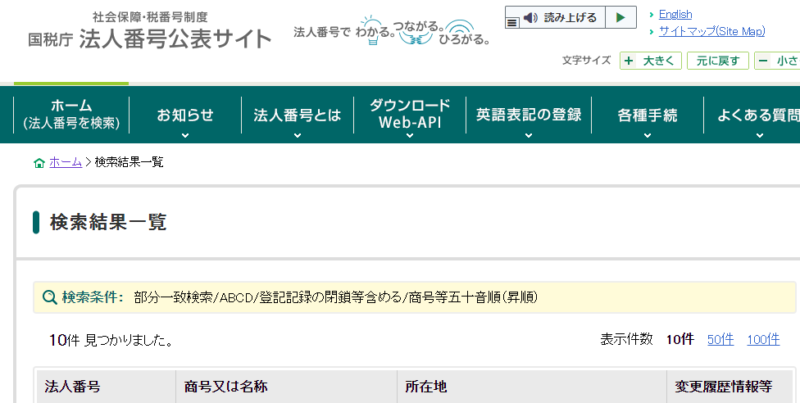Open the 各種手続 menu
The image size is (800, 403).
tap(647, 115)
